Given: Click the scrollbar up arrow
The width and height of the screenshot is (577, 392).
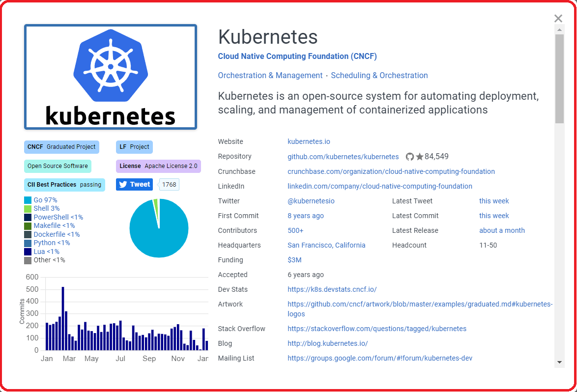Looking at the screenshot, I should point(559,30).
